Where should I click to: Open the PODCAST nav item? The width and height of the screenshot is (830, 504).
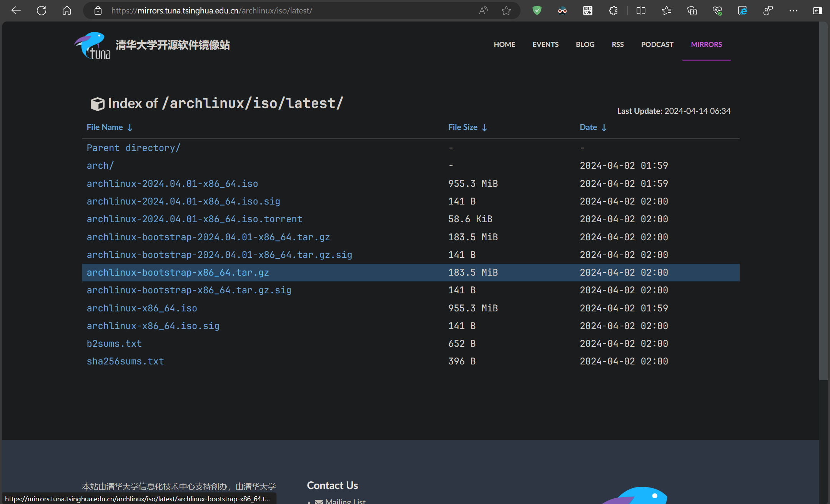click(657, 45)
